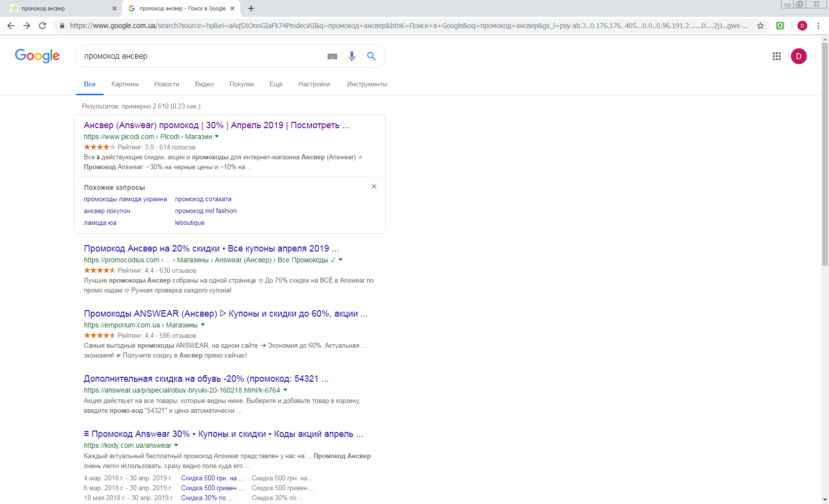829x504 pixels.
Task: Open 'Инструменты' search tools
Action: click(x=367, y=84)
